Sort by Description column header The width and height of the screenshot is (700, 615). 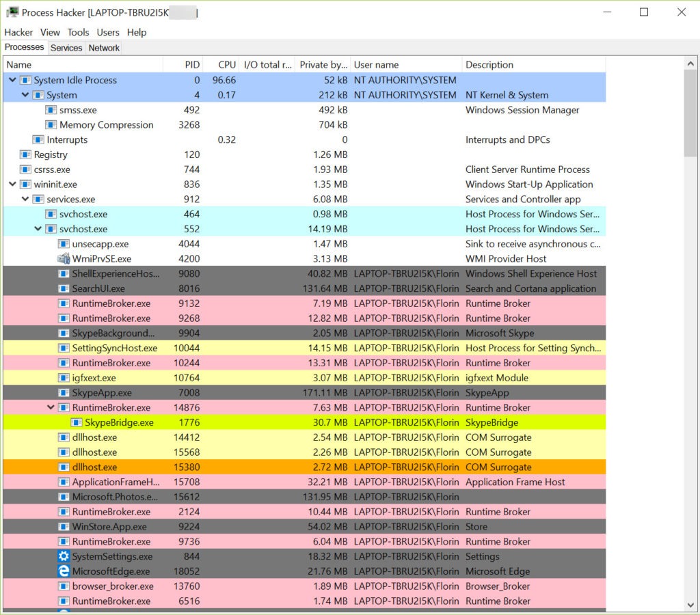pyautogui.click(x=534, y=65)
